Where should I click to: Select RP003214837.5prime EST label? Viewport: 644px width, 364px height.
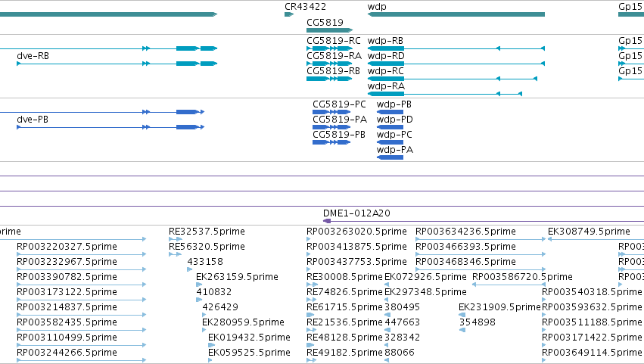[67, 307]
